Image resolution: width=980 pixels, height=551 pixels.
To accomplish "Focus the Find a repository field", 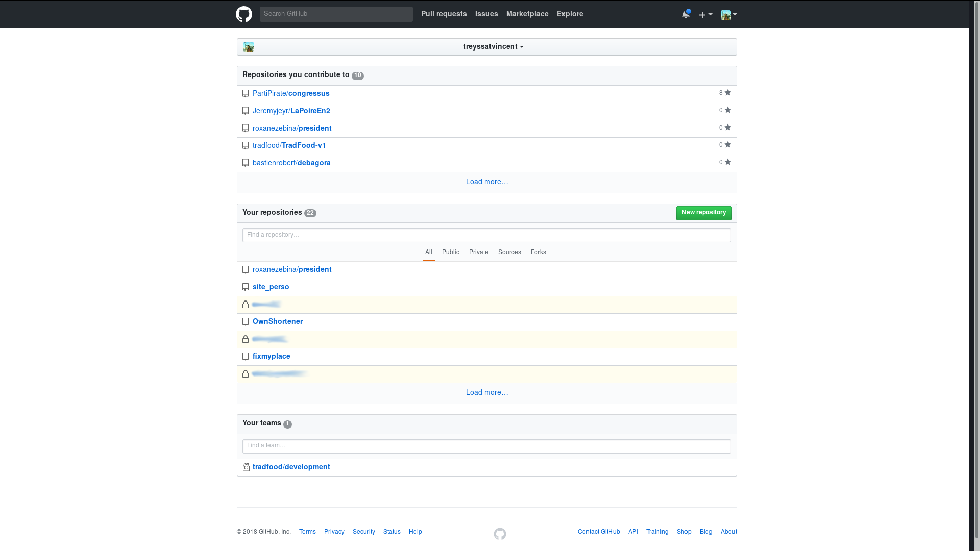I will [487, 235].
